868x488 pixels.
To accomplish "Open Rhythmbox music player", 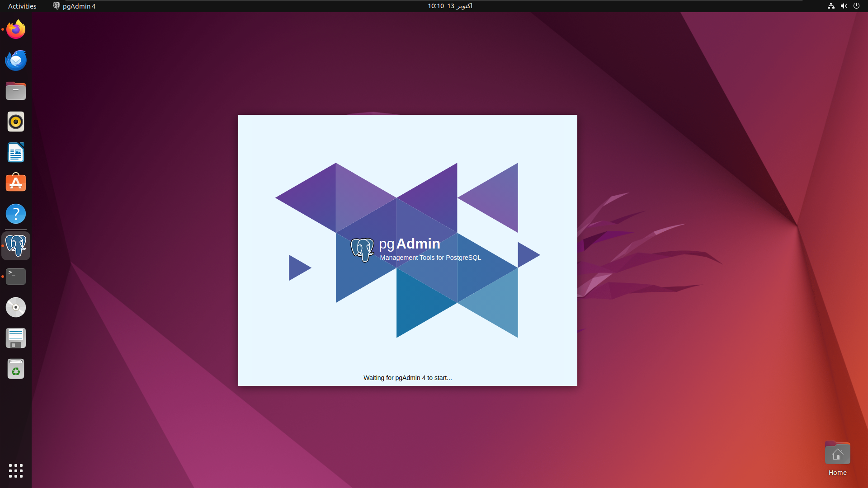I will click(16, 122).
